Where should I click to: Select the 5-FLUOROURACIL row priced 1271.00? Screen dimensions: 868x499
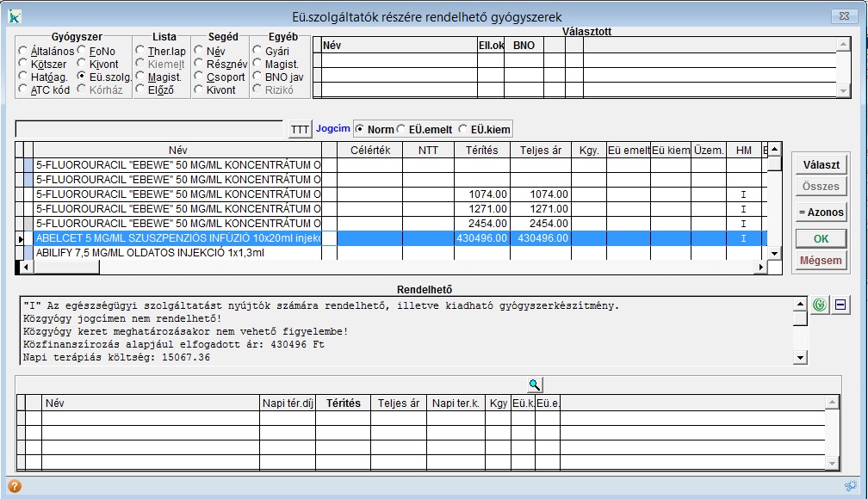point(391,208)
